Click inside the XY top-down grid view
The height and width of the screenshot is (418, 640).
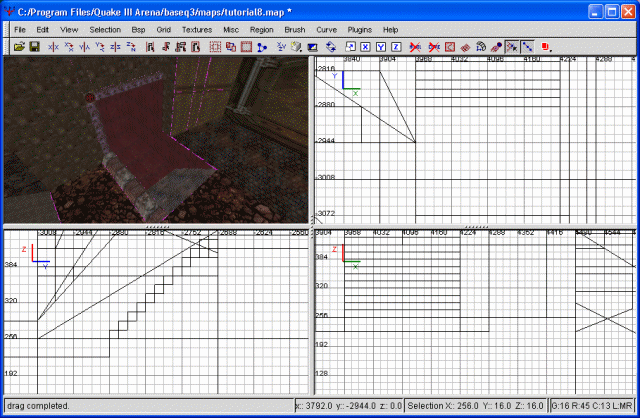(x=476, y=140)
